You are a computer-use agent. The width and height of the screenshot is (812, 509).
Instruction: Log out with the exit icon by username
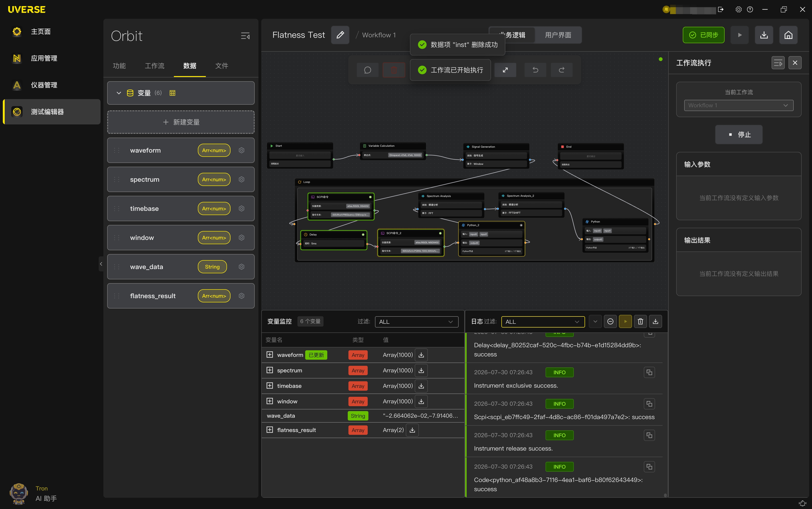[x=721, y=9]
